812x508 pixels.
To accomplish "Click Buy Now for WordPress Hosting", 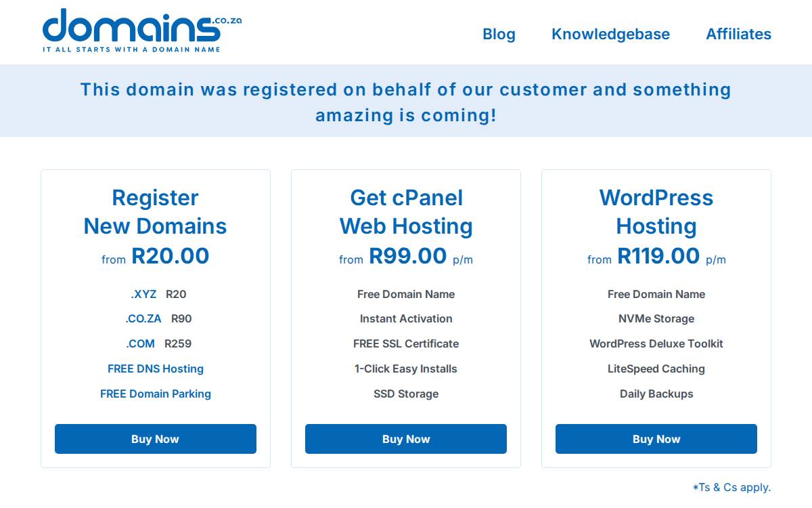I will (x=656, y=439).
